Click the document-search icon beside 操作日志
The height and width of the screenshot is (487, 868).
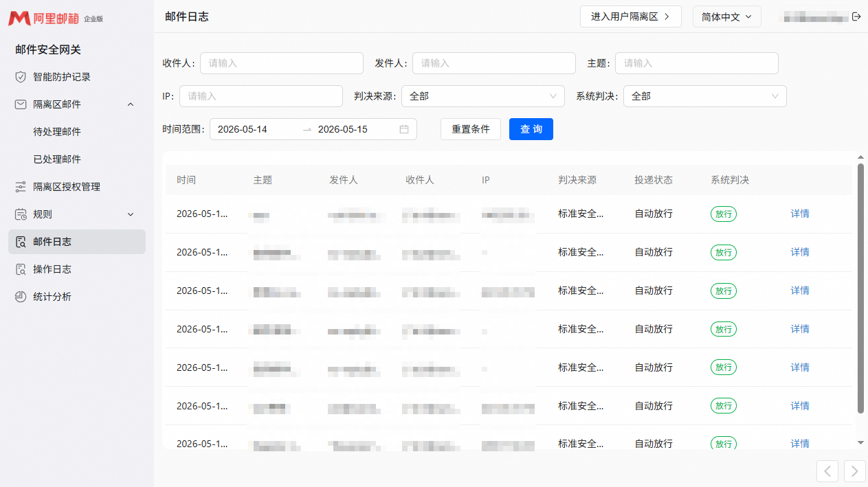coord(21,269)
